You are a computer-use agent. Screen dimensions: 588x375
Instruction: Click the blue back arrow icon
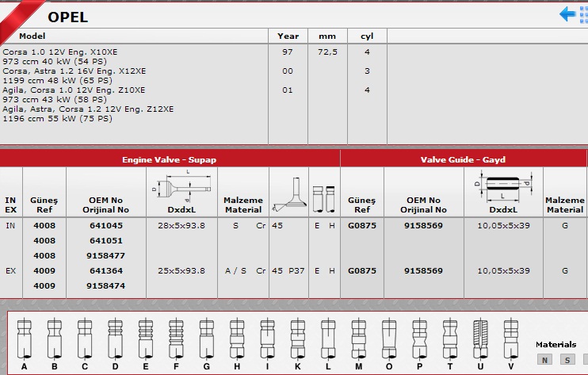coord(569,14)
